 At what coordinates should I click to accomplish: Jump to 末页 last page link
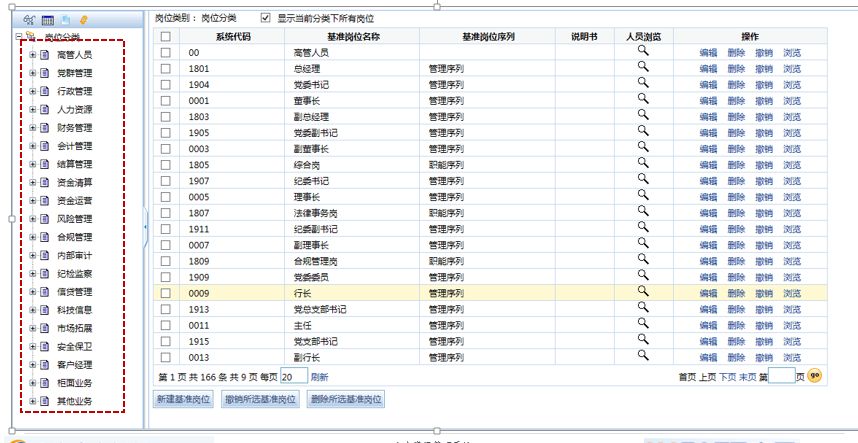(x=747, y=377)
